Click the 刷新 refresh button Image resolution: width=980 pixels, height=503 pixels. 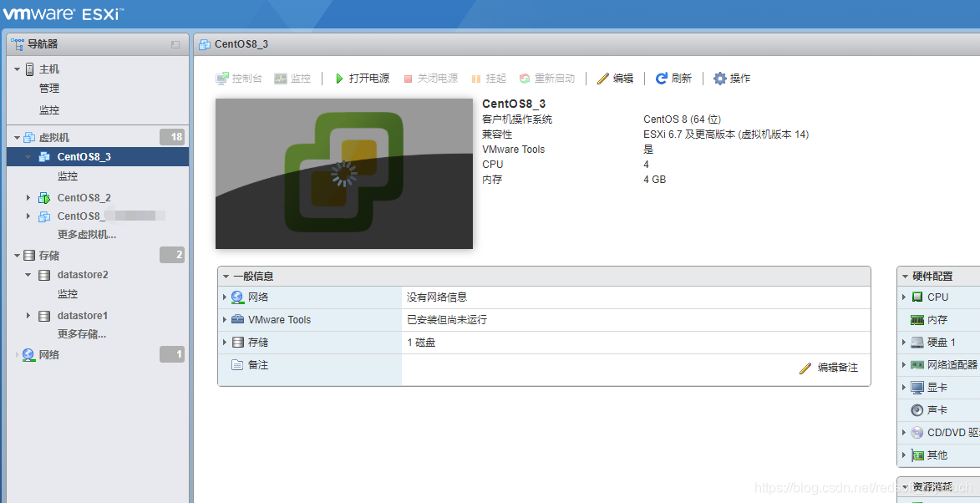[673, 78]
